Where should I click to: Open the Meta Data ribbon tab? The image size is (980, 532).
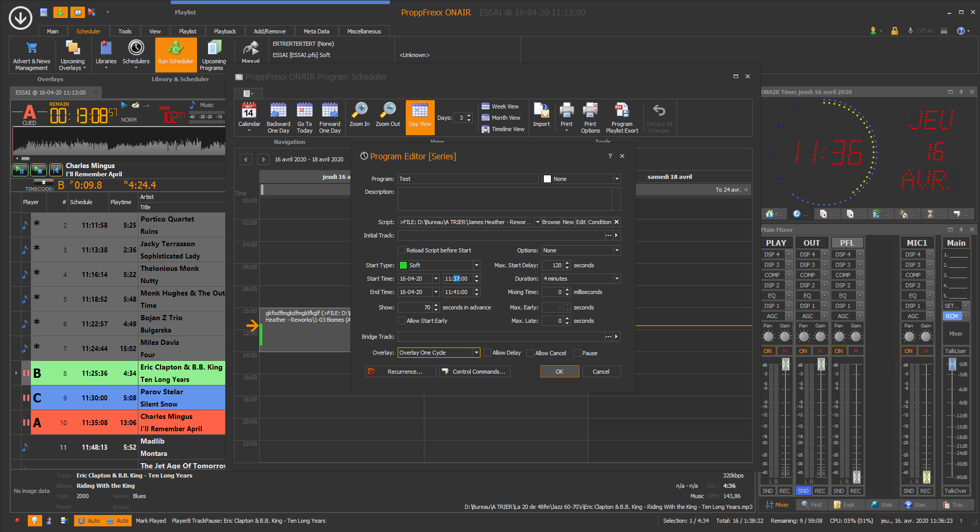pos(316,31)
